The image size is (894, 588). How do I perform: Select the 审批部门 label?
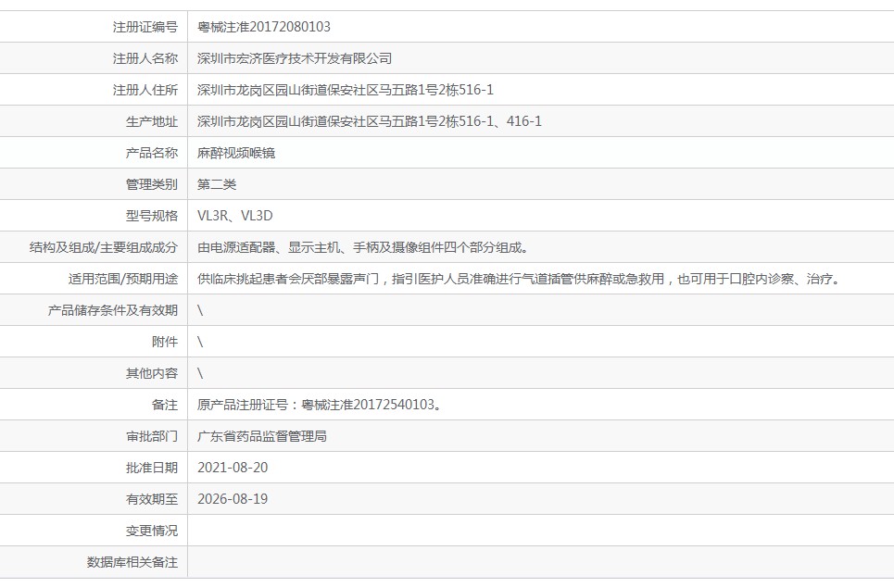click(152, 436)
